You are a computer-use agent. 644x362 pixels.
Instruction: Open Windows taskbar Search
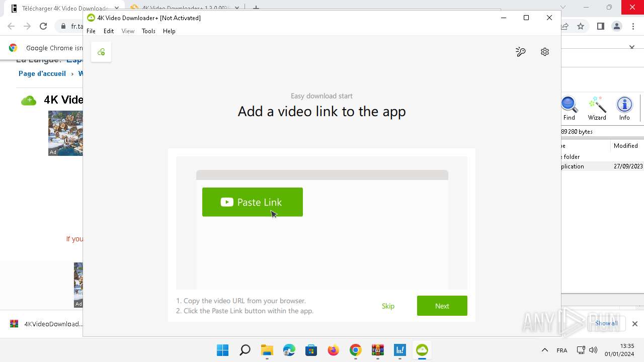[245, 350]
